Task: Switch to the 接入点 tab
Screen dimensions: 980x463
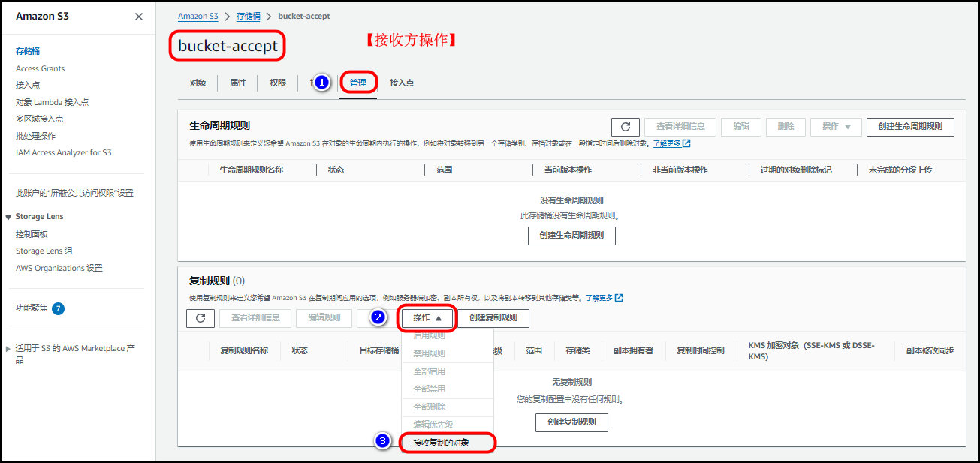Action: 402,83
